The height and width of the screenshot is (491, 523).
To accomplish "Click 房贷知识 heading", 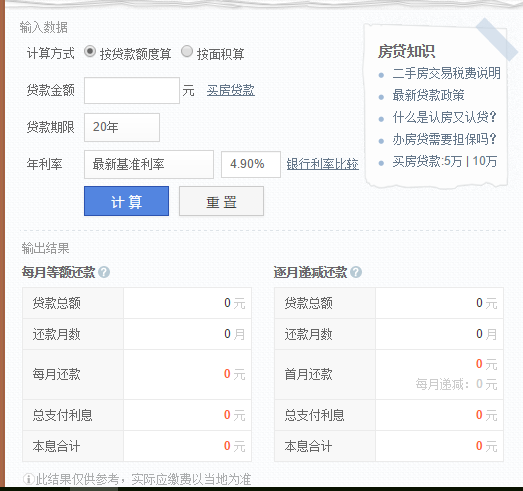I will (x=406, y=51).
